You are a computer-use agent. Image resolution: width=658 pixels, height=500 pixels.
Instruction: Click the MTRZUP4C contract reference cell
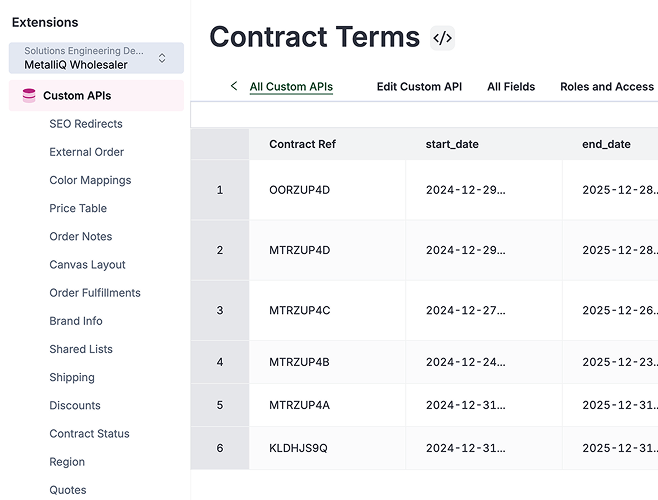299,310
